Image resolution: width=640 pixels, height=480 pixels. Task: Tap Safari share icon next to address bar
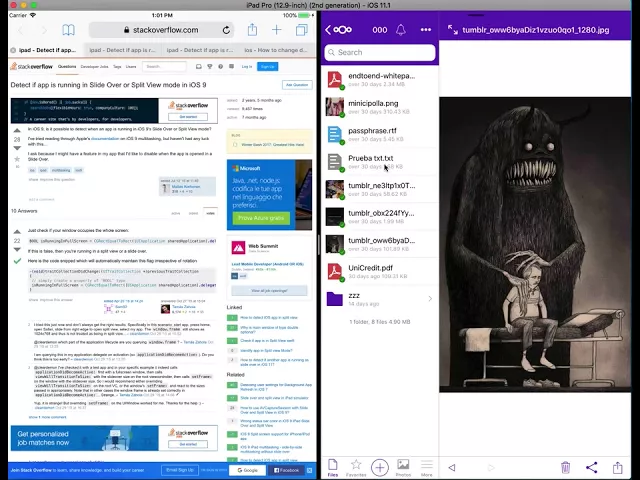point(252,29)
